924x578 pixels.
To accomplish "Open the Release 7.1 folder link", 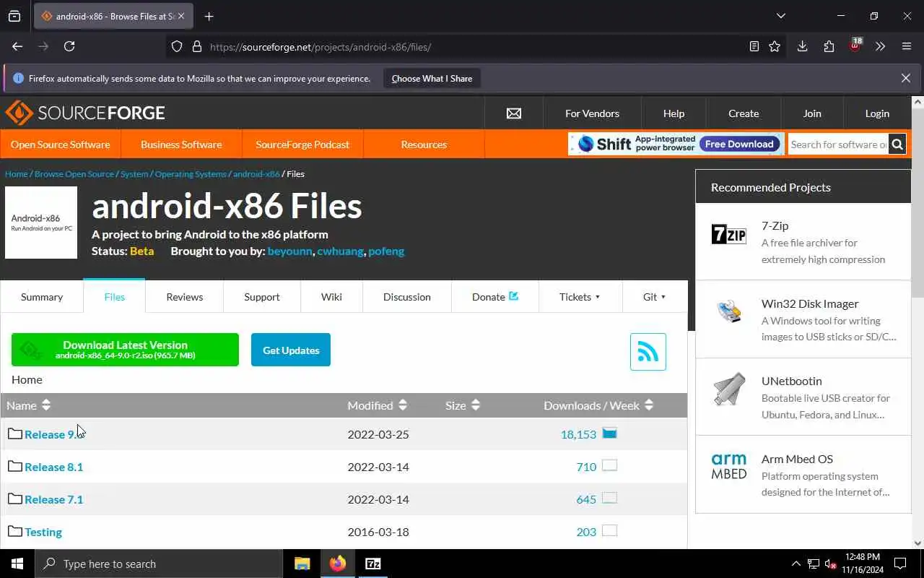I will (x=53, y=499).
